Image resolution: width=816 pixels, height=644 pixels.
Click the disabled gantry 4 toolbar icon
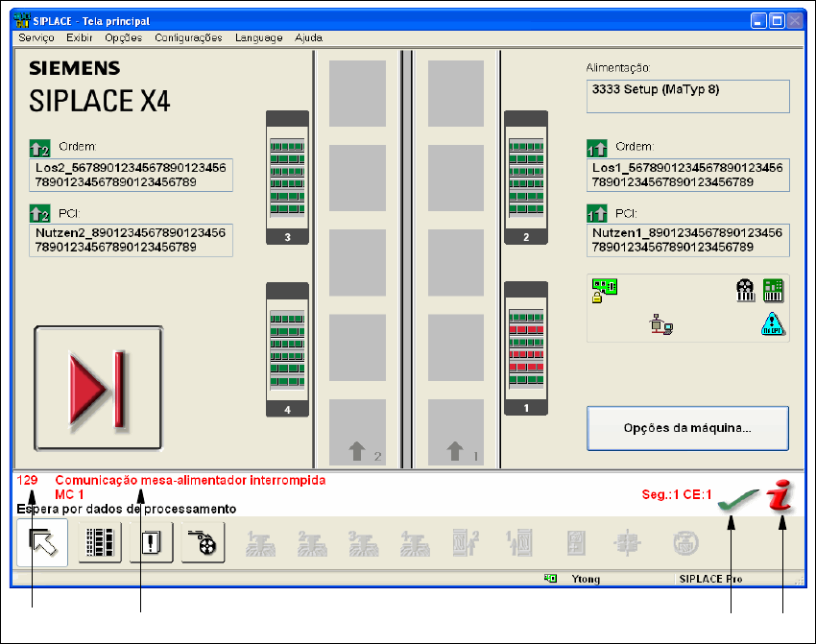pos(415,543)
